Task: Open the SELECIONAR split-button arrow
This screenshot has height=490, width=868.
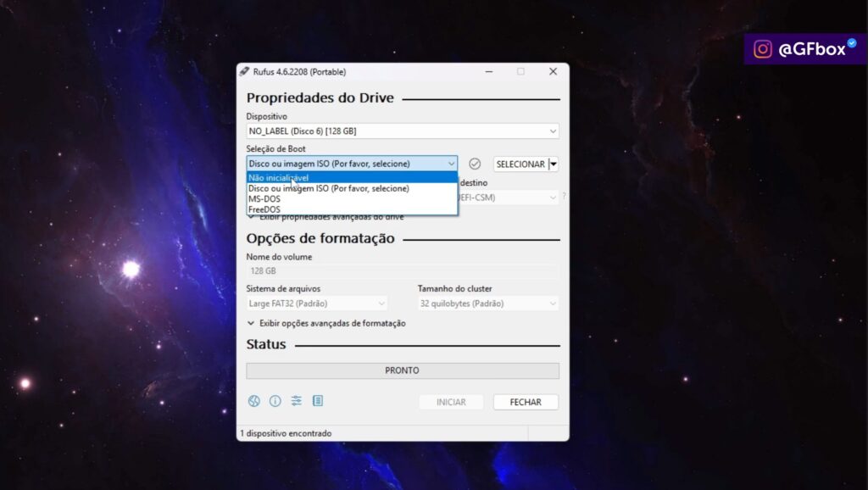Action: [x=554, y=164]
